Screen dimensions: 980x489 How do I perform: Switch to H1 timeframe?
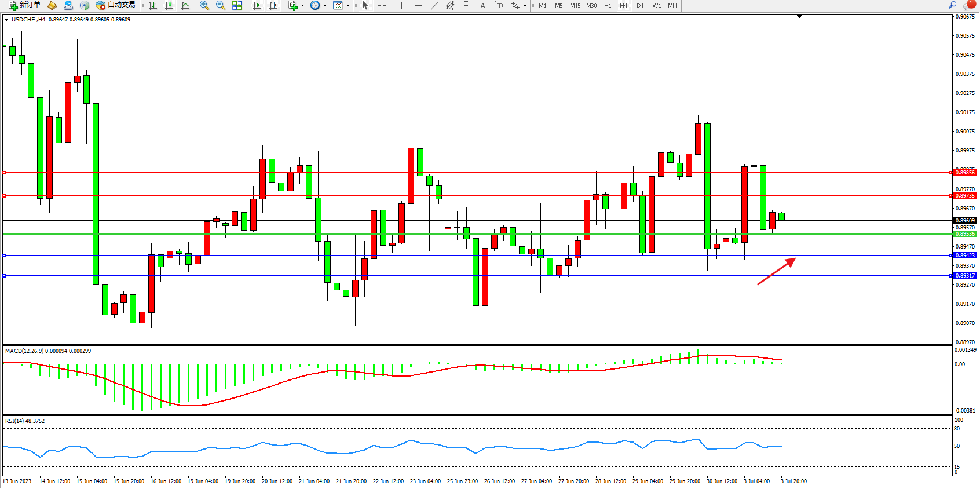608,5
